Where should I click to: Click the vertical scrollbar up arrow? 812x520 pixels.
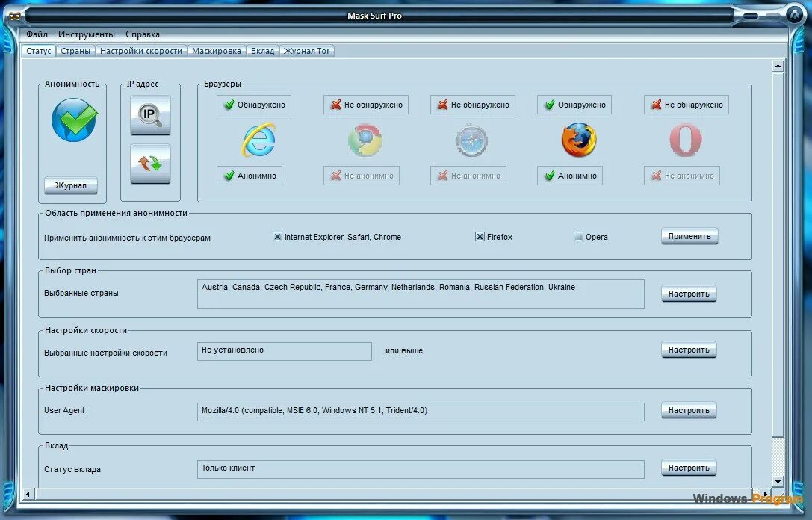click(778, 66)
